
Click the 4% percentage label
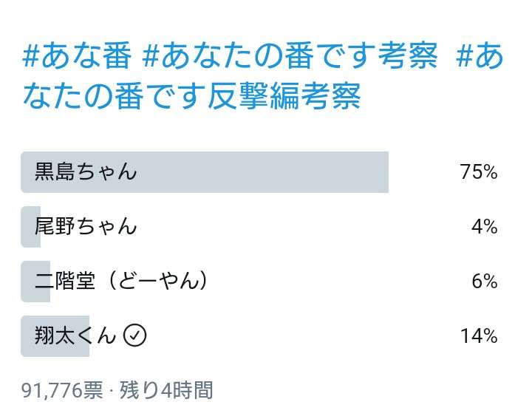tap(485, 227)
